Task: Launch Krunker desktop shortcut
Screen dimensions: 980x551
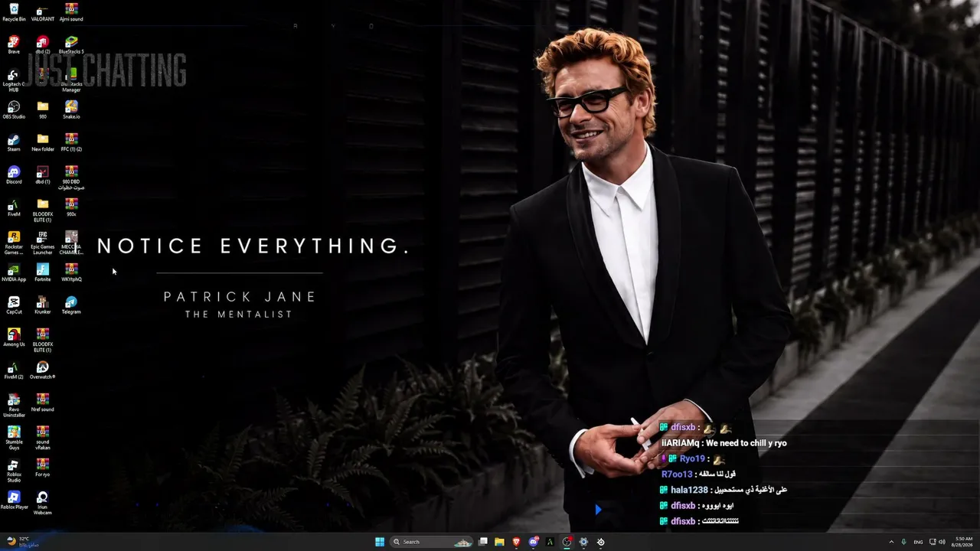Action: (x=43, y=305)
